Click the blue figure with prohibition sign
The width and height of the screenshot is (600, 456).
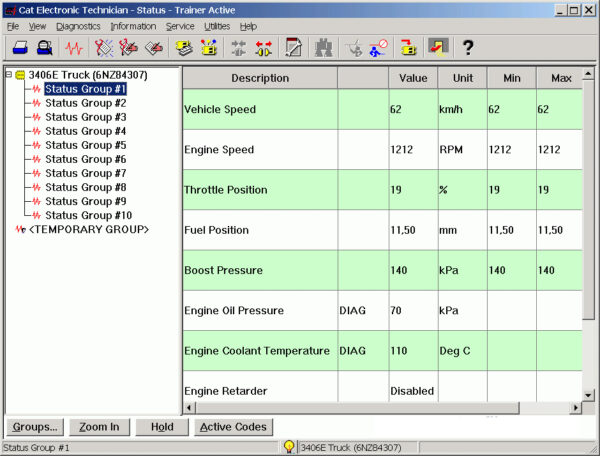coord(378,48)
